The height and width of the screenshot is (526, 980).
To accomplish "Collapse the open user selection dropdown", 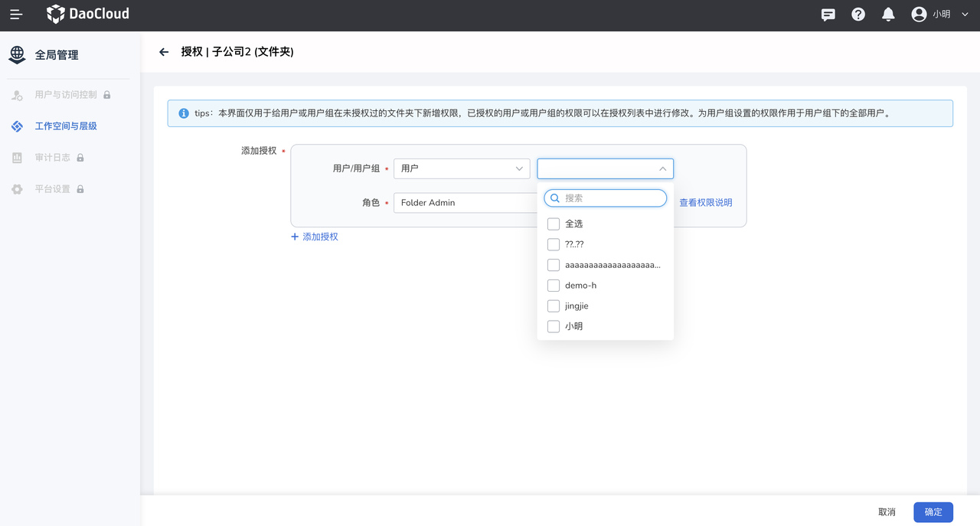I will [662, 168].
